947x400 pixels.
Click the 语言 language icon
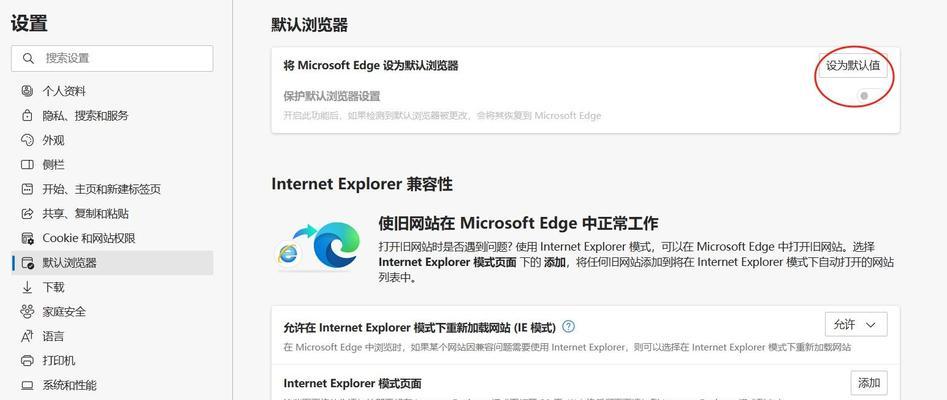[27, 337]
